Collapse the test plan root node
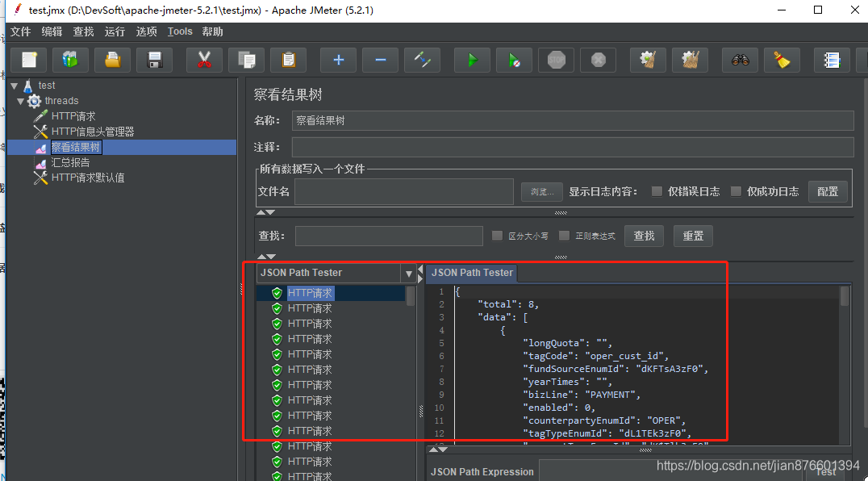Image resolution: width=868 pixels, height=481 pixels. [15, 85]
